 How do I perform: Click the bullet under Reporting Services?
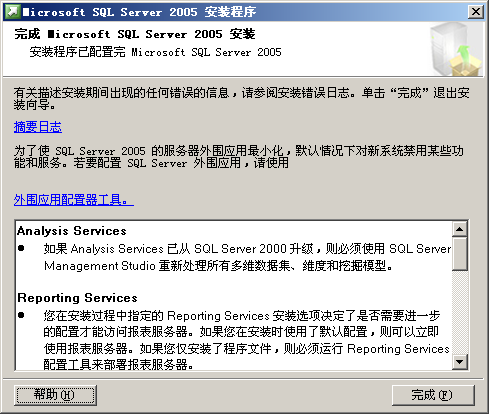click(21, 315)
